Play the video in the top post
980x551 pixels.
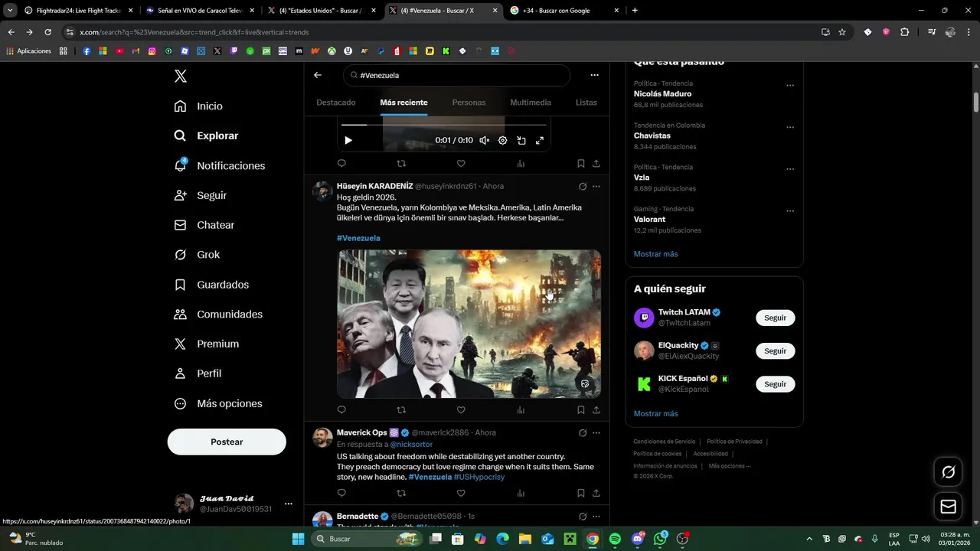click(348, 140)
